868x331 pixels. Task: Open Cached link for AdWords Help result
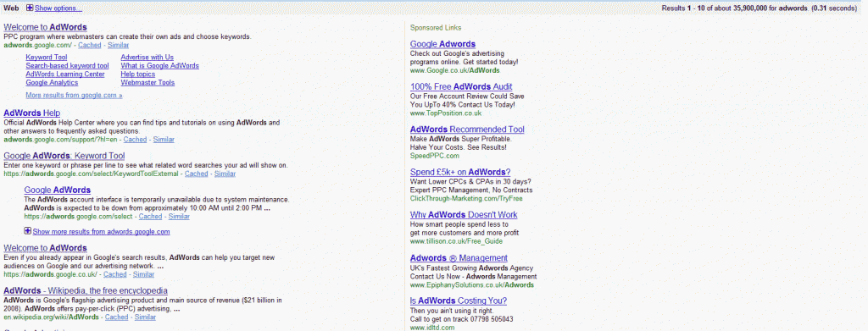pyautogui.click(x=135, y=140)
